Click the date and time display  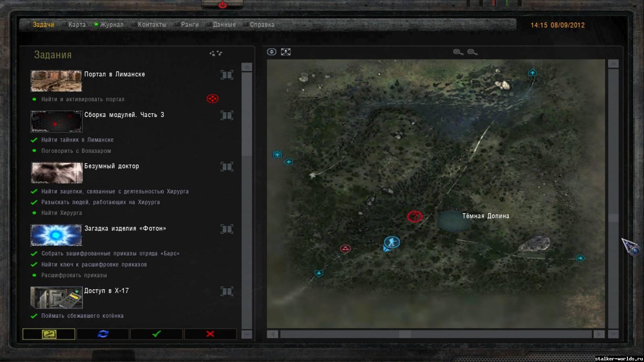coord(557,25)
